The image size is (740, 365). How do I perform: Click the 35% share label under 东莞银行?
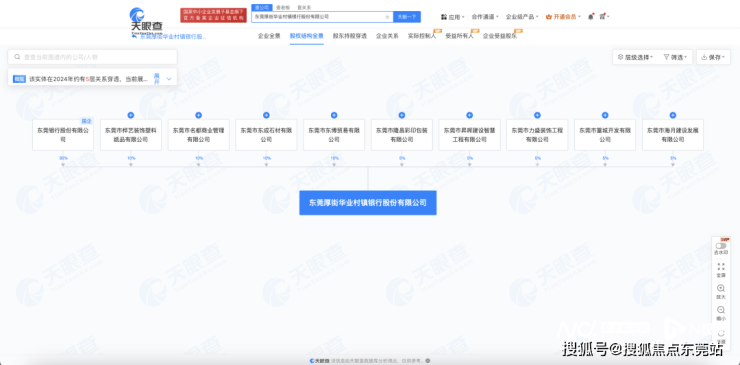point(63,158)
